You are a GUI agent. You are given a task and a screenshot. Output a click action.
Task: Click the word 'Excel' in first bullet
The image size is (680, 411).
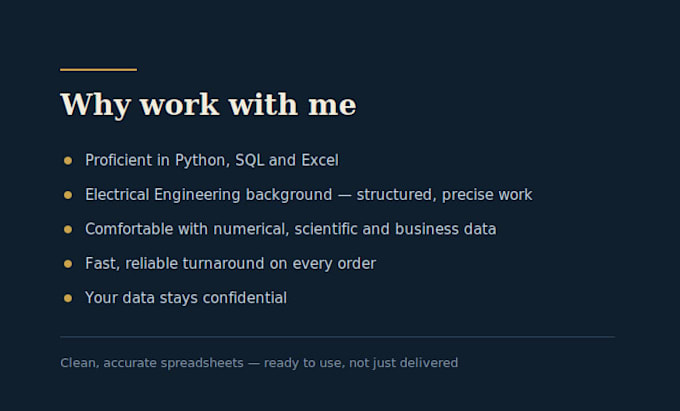pyautogui.click(x=320, y=160)
